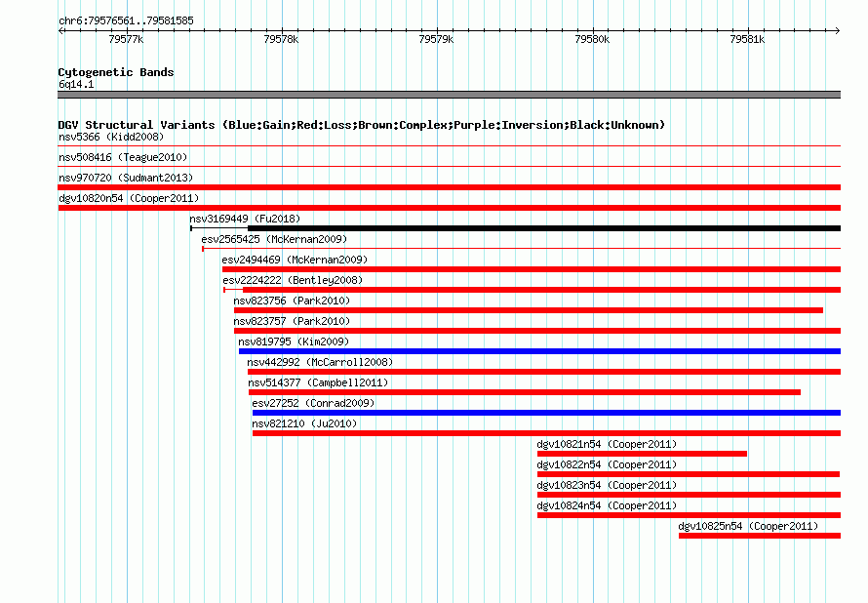Screen dimensions: 868x603
Task: Click the 79578k ruler marker
Action: 281,39
